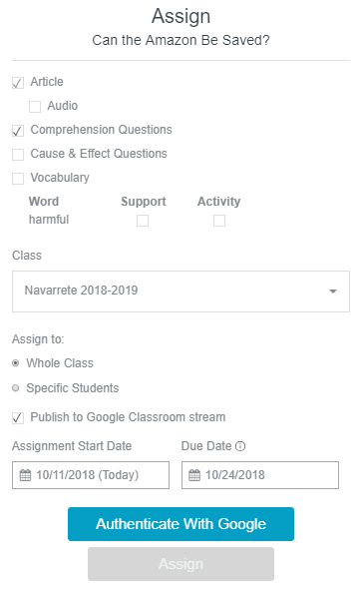The image size is (364, 590).
Task: Enable the Audio checkbox
Action: click(35, 107)
